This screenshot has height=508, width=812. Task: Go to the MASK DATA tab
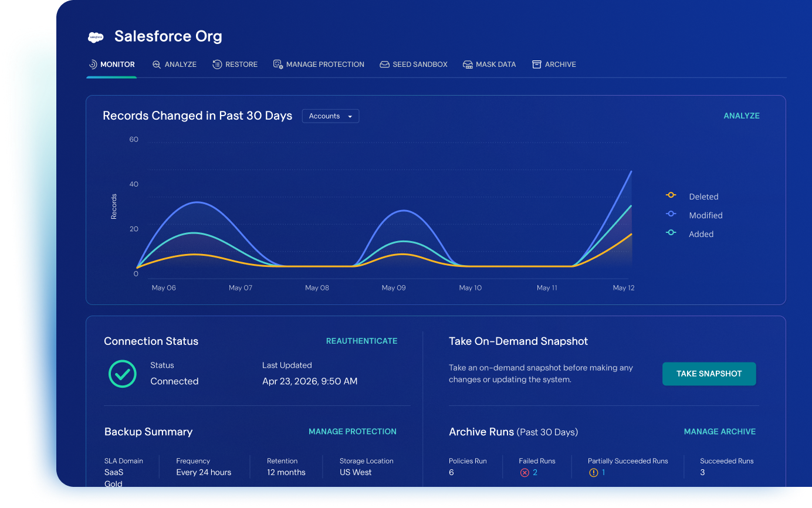(x=489, y=65)
